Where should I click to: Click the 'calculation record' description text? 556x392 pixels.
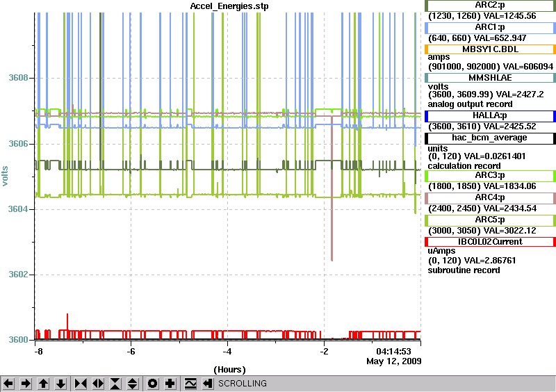tap(464, 166)
